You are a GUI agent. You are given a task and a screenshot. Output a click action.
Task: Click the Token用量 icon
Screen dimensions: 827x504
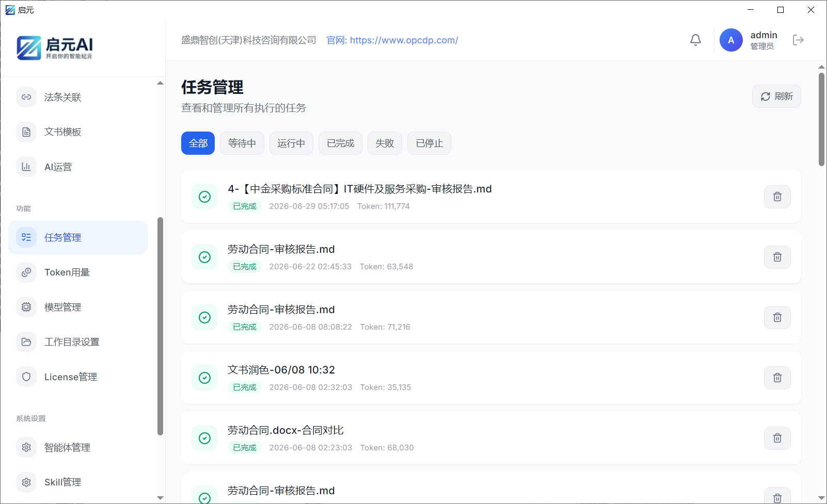coord(26,272)
